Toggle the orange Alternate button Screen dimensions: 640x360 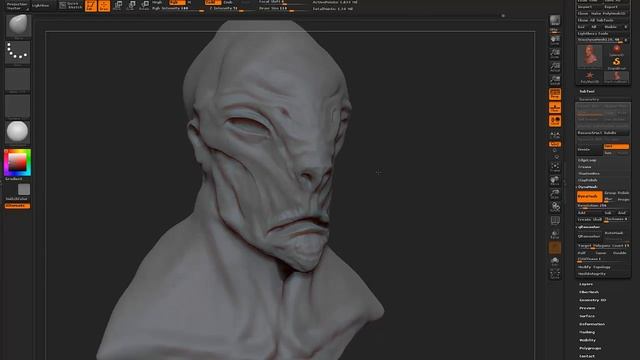[18, 206]
